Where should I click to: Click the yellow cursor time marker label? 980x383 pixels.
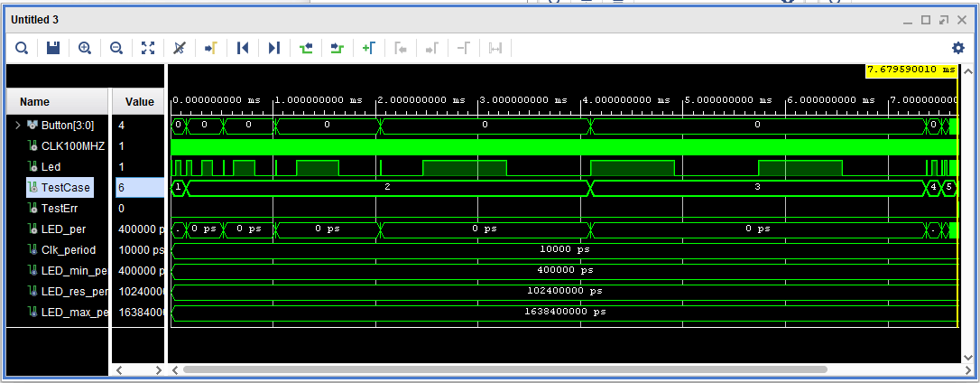point(911,70)
